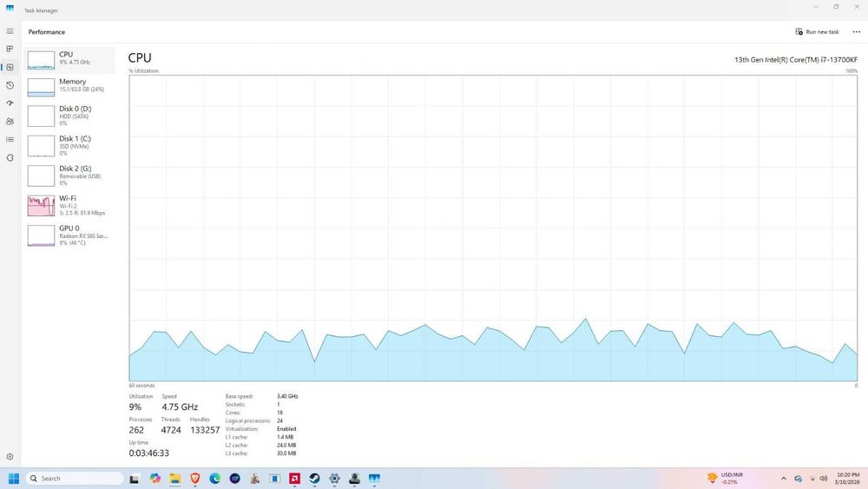Click the 4724 threads count
The image size is (868, 489).
[x=171, y=430]
